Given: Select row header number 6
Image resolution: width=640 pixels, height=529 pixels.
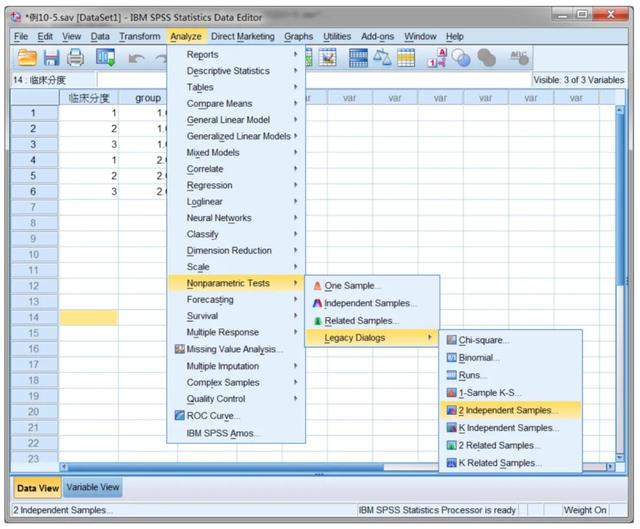Looking at the screenshot, I should coord(34,191).
